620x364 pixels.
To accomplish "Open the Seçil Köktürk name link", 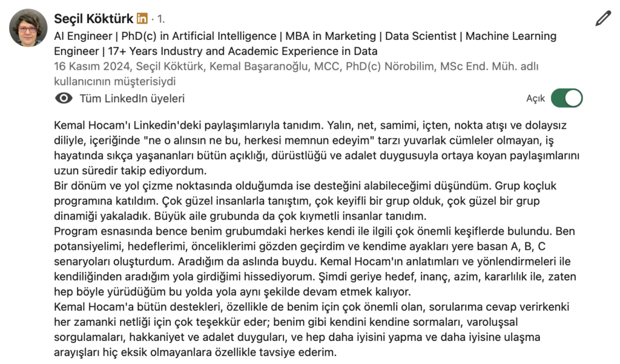I will point(93,19).
